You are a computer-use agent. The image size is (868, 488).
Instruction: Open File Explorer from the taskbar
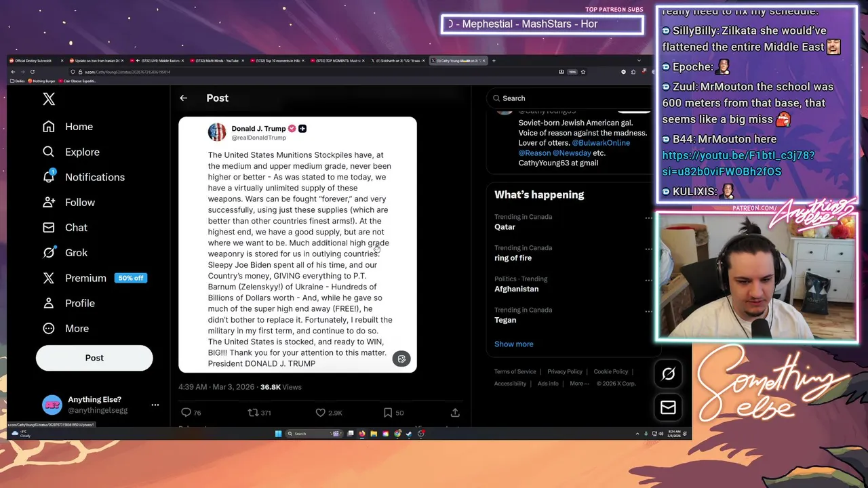(x=373, y=434)
